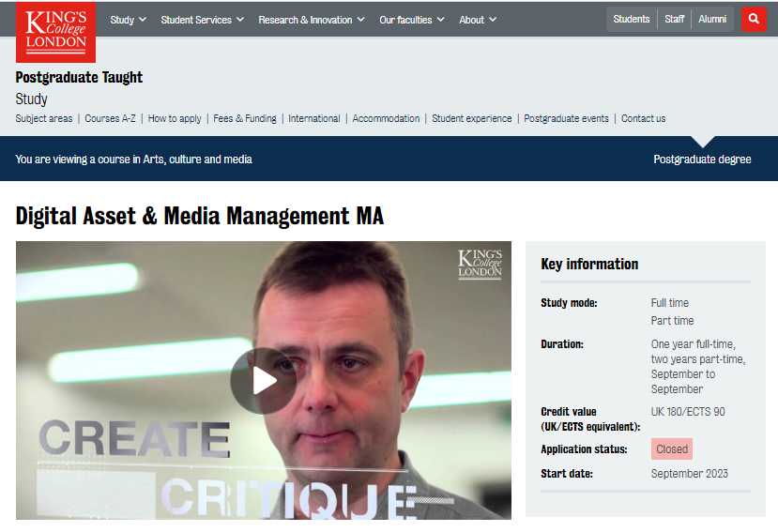The height and width of the screenshot is (532, 778).
Task: Play the course video
Action: 264,380
